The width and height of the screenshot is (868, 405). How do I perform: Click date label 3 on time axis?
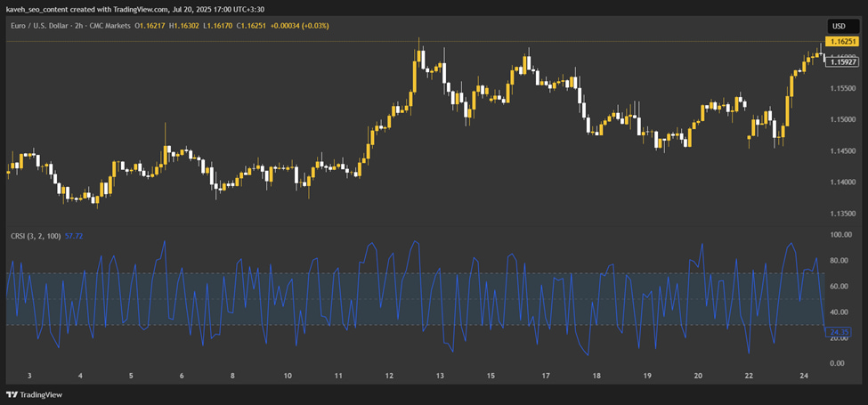28,377
